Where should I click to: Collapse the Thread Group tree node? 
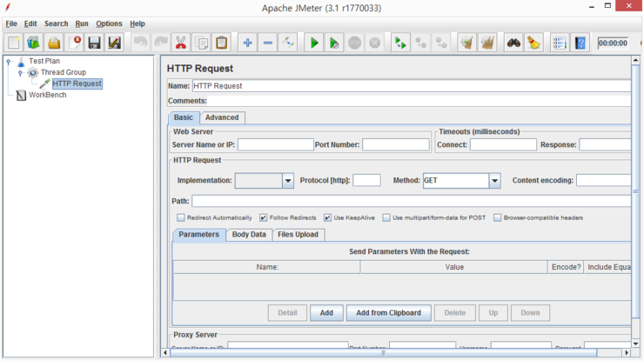point(20,73)
